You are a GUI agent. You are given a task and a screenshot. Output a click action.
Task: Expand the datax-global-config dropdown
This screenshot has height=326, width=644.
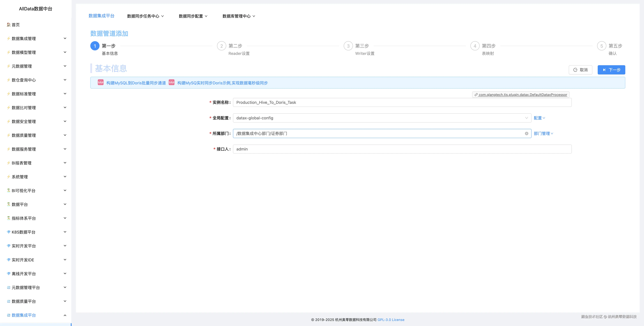(x=527, y=118)
